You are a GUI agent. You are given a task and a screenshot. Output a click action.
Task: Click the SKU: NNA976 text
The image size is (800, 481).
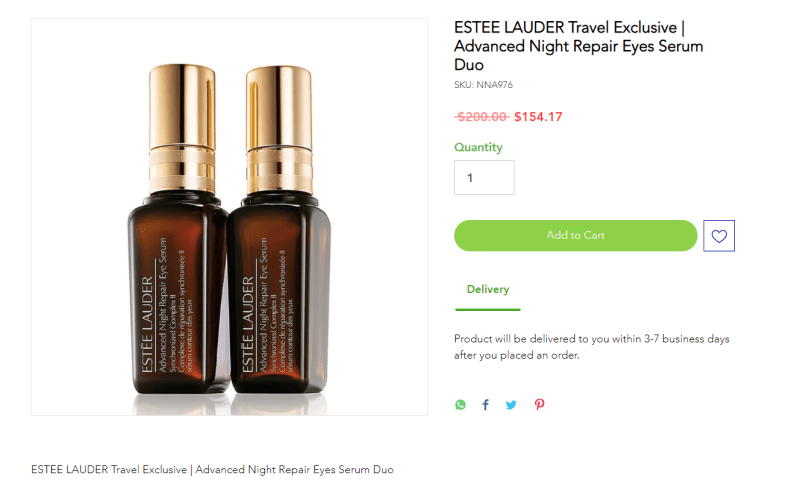coord(483,85)
